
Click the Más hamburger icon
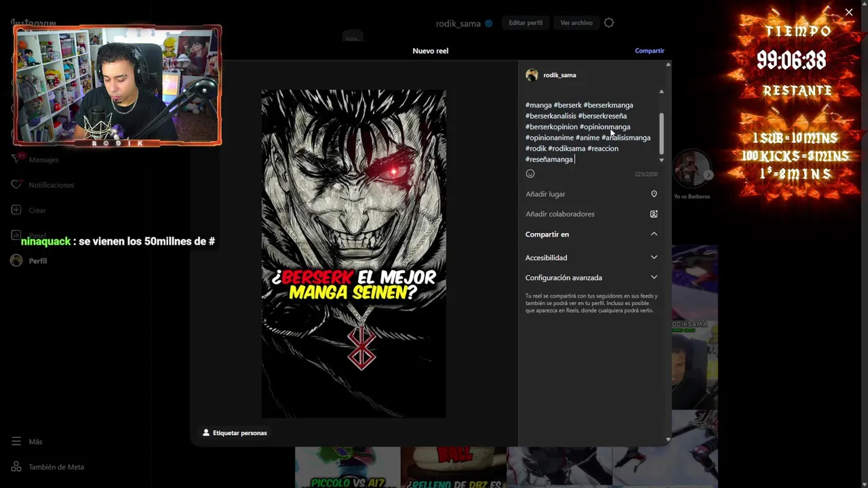(x=16, y=441)
